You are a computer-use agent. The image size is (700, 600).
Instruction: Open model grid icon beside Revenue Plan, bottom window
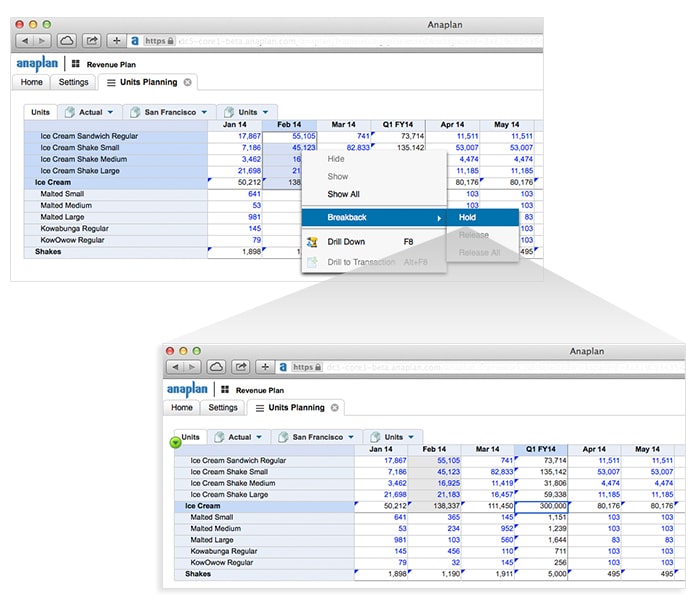point(225,390)
